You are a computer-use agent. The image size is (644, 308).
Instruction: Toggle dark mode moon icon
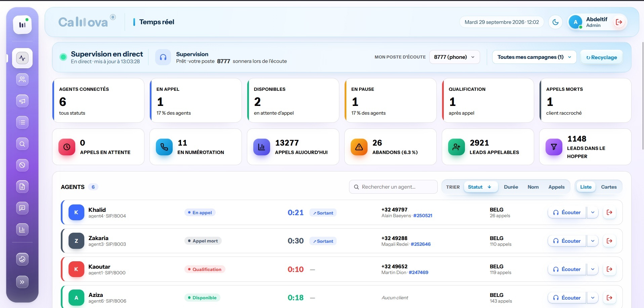(555, 22)
